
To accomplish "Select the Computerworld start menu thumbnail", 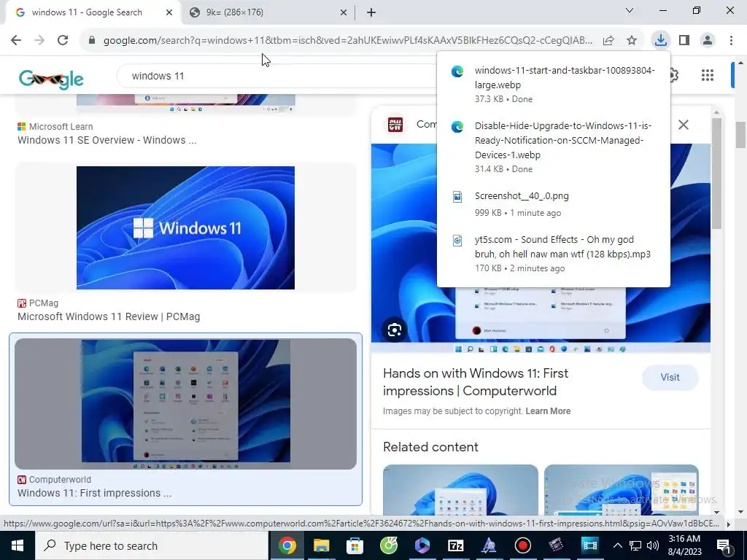I will (185, 403).
